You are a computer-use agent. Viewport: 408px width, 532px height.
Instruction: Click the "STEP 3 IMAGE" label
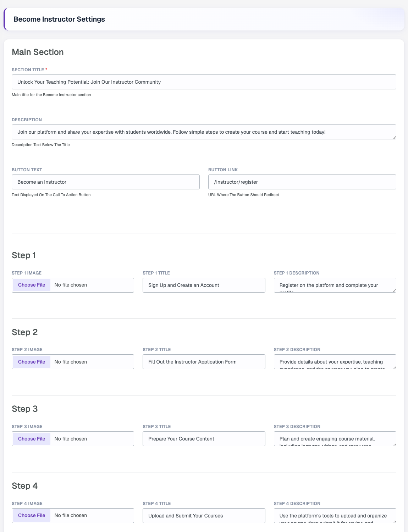point(27,427)
